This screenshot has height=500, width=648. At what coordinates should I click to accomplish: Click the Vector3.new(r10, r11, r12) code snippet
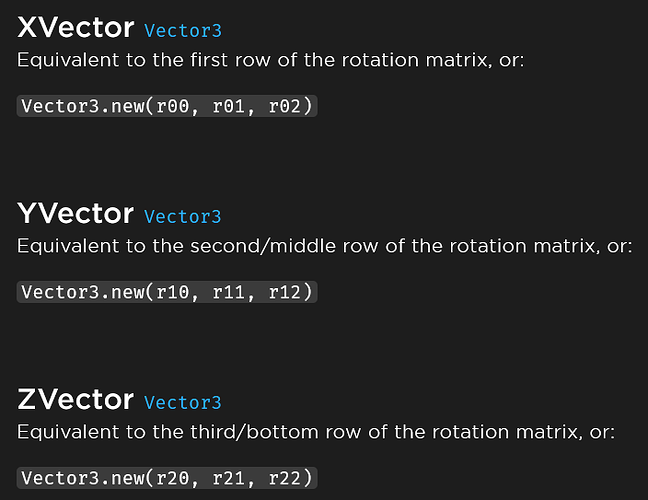coord(167,292)
